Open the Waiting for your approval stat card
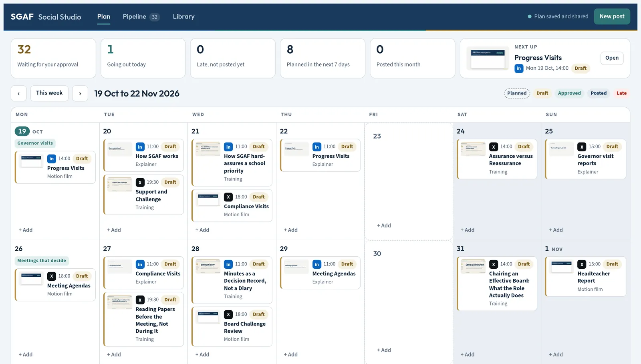The image size is (641, 364). coord(53,58)
